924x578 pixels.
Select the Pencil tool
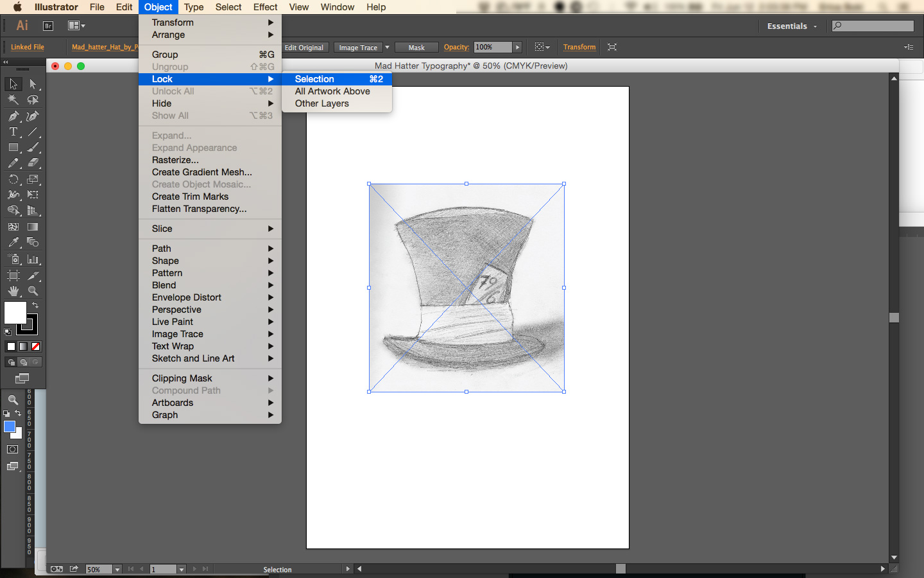coord(13,163)
